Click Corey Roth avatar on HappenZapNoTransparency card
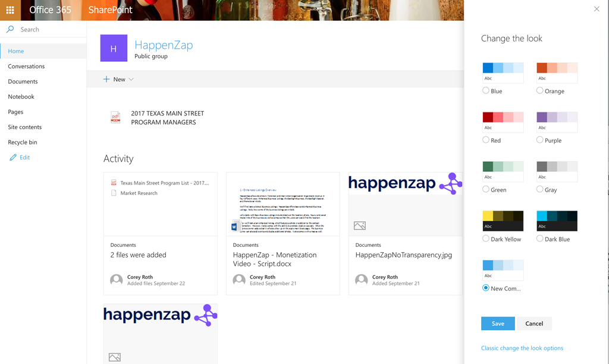This screenshot has height=364, width=609. click(x=361, y=280)
